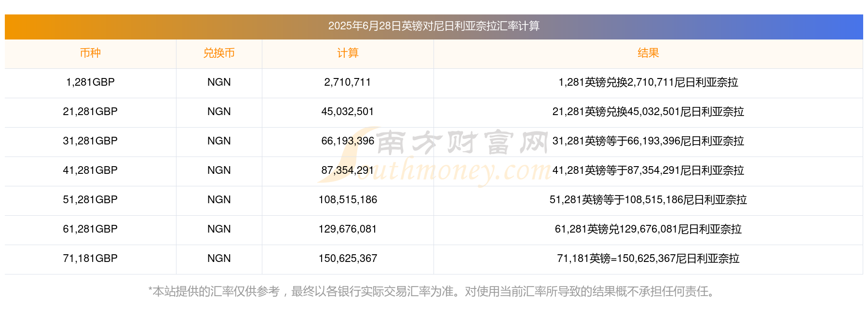
Task: Click result 41,281英镑等于87,354,291尼日利亚奈拉
Action: 648,170
